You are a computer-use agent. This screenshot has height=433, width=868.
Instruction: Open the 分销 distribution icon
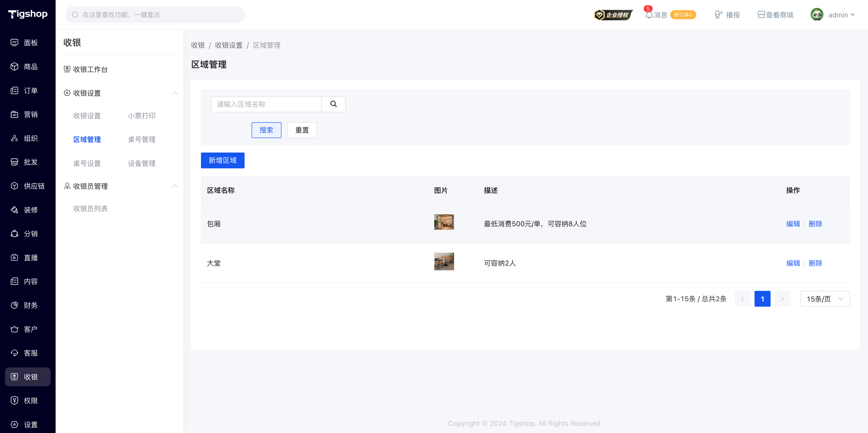[14, 233]
